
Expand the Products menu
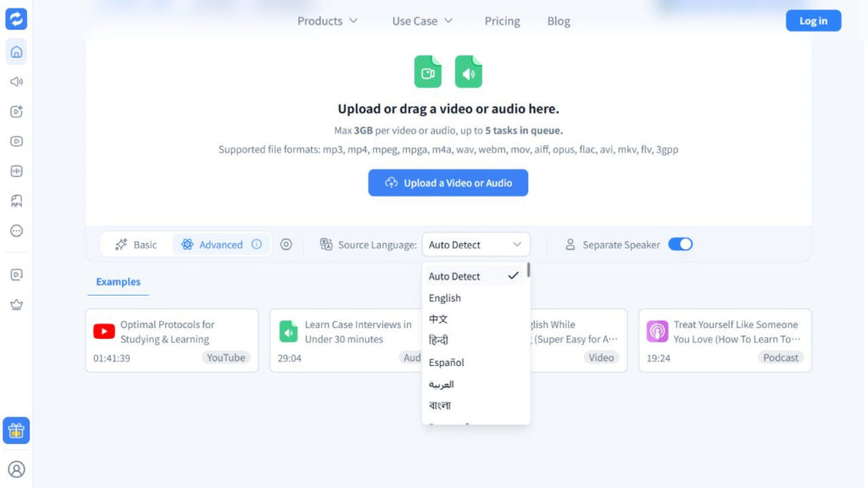328,21
